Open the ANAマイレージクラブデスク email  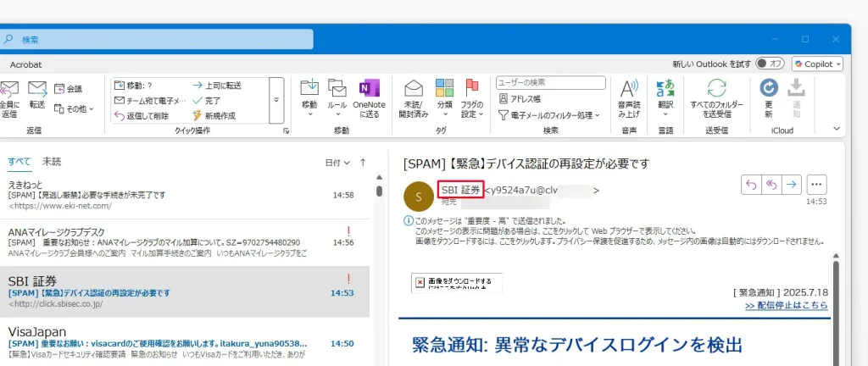pyautogui.click(x=185, y=242)
